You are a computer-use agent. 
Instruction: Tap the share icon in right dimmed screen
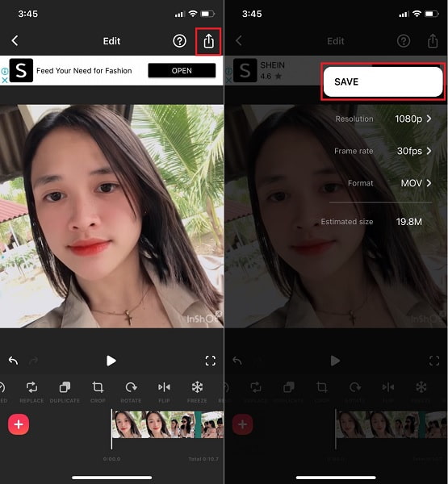pyautogui.click(x=433, y=41)
